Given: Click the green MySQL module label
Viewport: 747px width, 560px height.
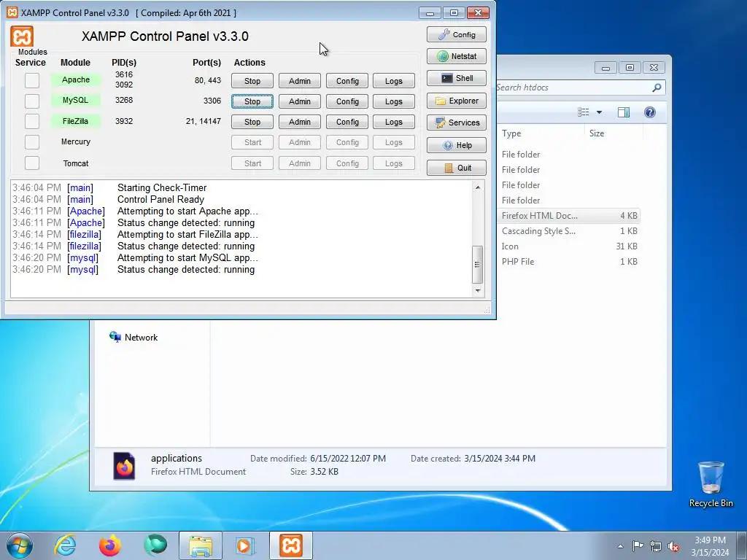Looking at the screenshot, I should point(76,100).
